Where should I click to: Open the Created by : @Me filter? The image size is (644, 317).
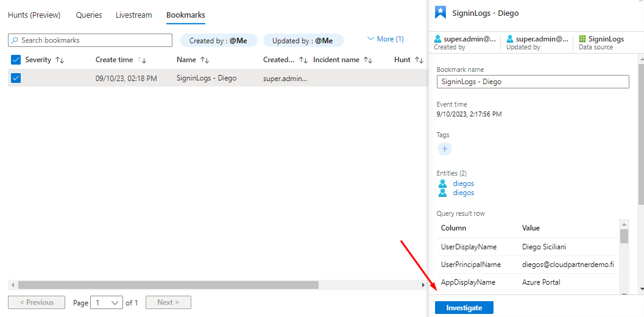[219, 41]
